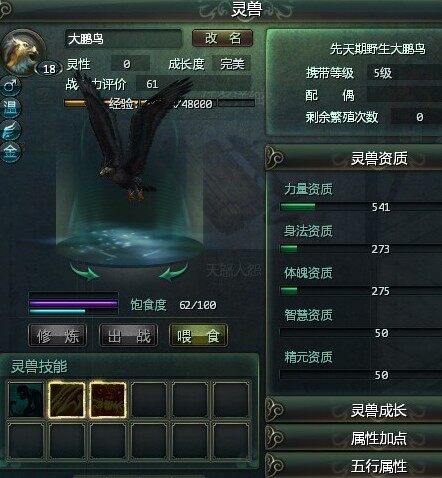Click the 改名 rename button
The image size is (442, 478).
(222, 38)
